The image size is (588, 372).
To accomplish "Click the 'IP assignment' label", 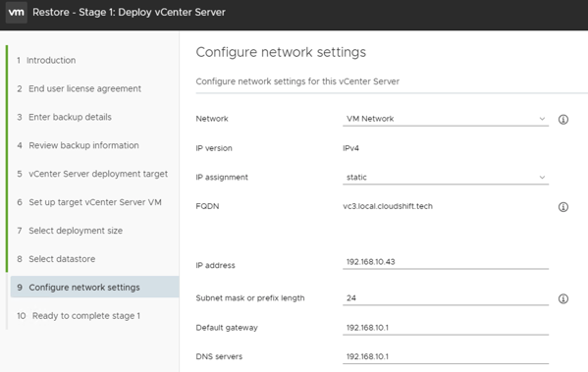I will coord(222,178).
